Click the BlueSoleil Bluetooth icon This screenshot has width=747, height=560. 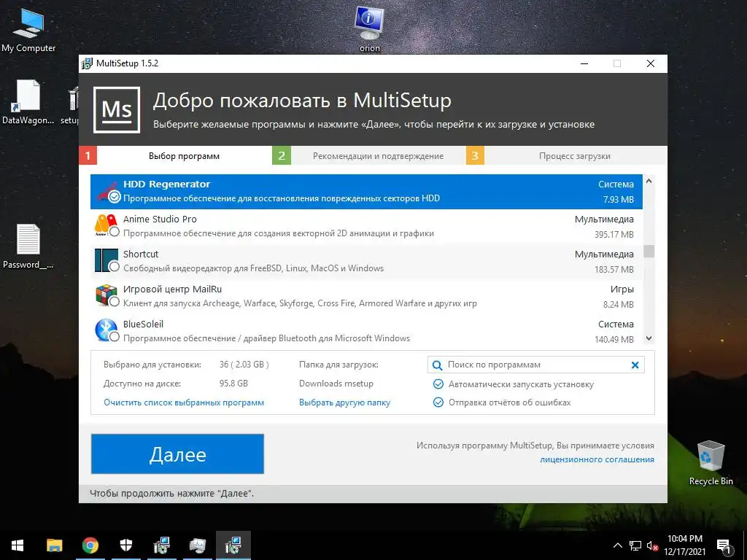106,330
